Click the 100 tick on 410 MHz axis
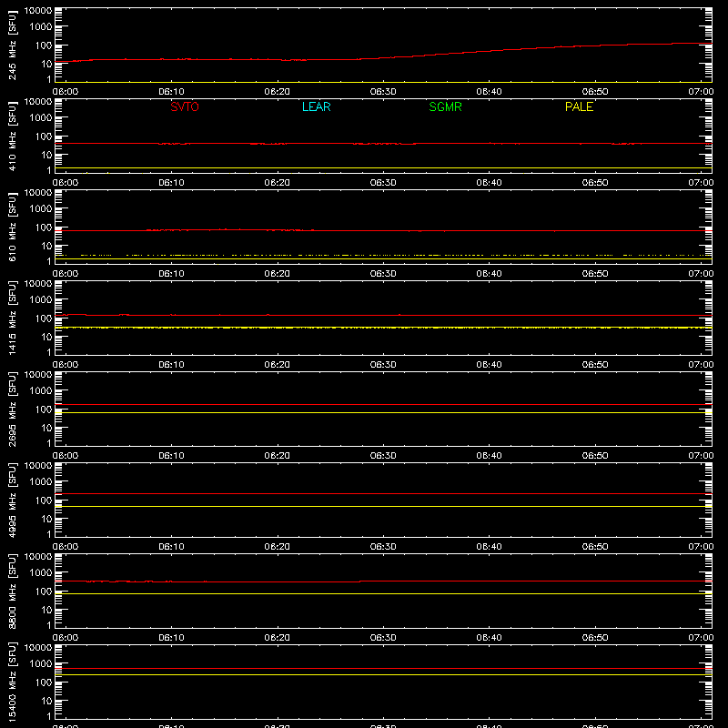Screen dimensions: 728x728 click(x=44, y=136)
